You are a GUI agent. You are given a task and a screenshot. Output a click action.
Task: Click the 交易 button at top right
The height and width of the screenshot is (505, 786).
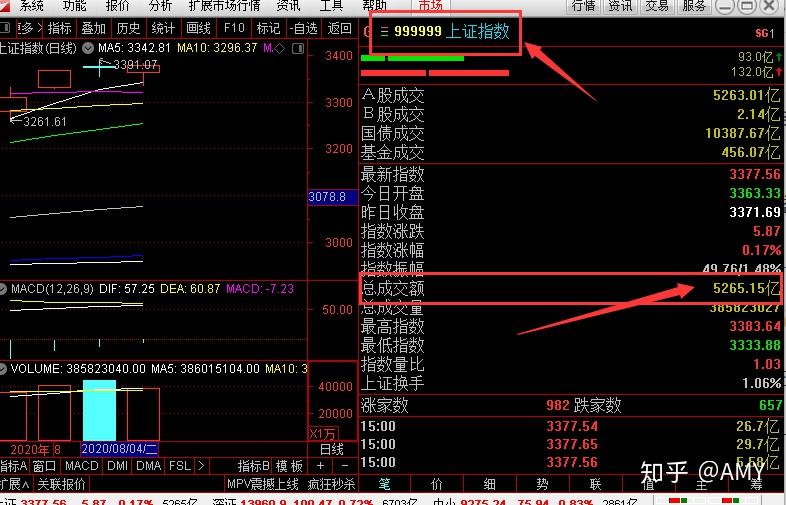pos(657,6)
